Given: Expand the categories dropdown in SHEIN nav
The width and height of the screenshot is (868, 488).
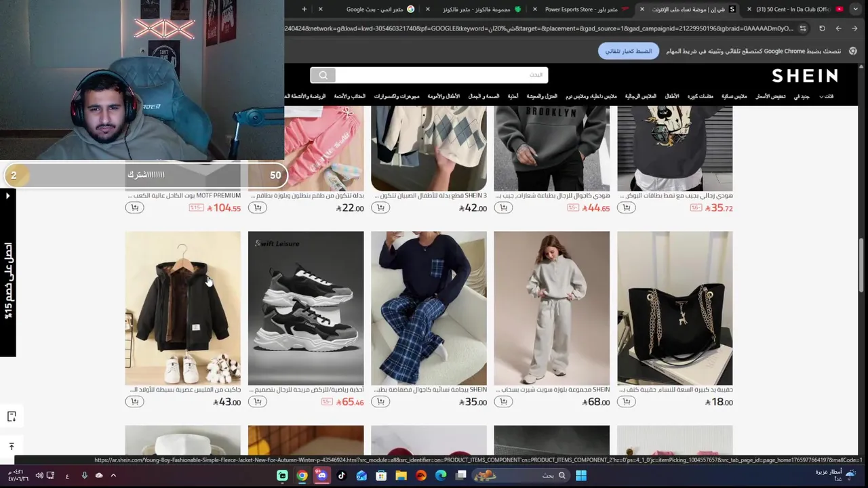Looking at the screenshot, I should [x=826, y=96].
